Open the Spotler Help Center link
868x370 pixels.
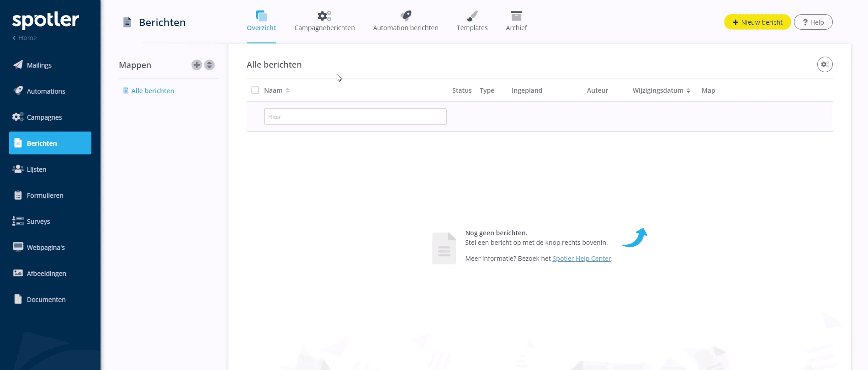point(582,259)
